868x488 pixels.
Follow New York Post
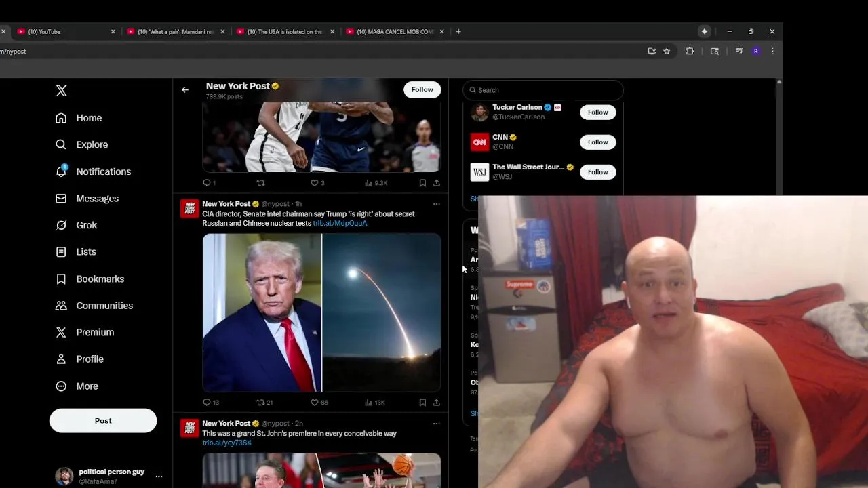tap(422, 89)
